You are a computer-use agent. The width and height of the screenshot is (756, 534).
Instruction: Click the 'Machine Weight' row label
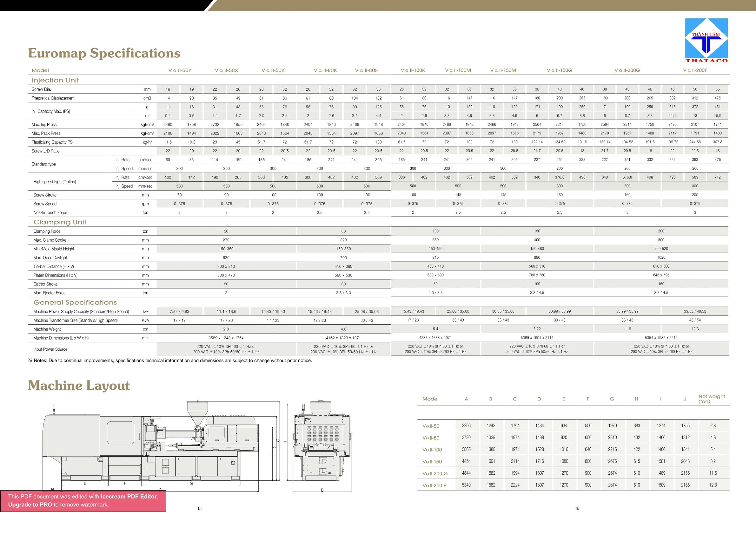(47, 329)
